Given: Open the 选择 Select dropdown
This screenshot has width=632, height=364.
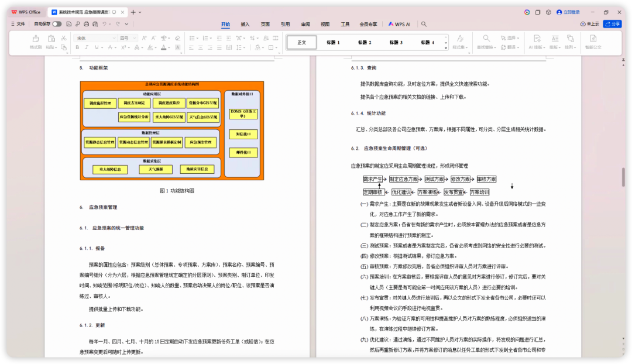Looking at the screenshot, I should point(510,38).
